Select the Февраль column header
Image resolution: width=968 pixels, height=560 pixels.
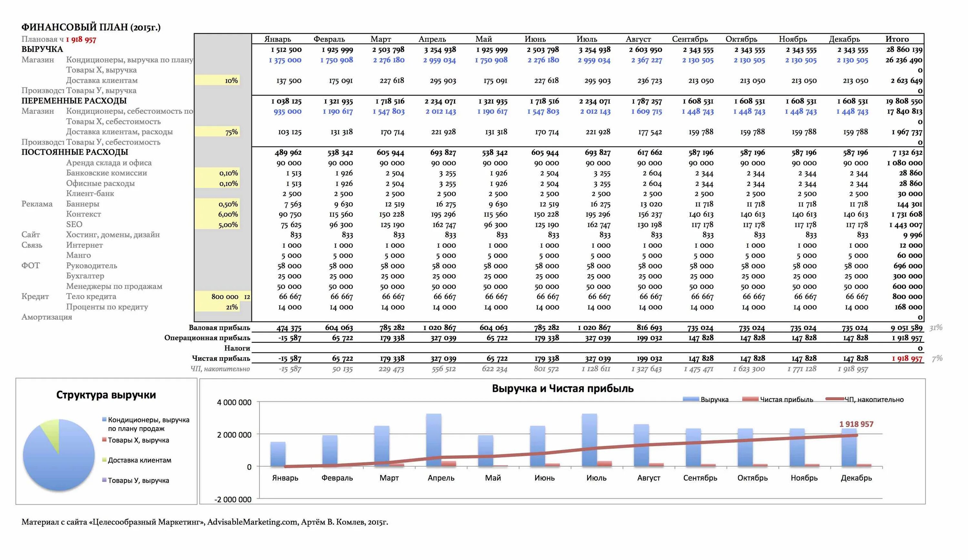(x=329, y=39)
